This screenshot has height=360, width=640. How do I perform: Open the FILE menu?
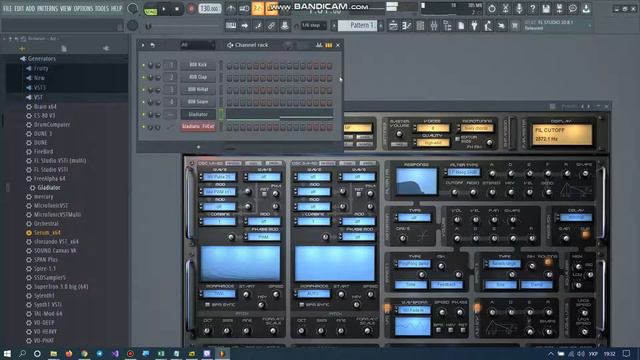pos(7,8)
